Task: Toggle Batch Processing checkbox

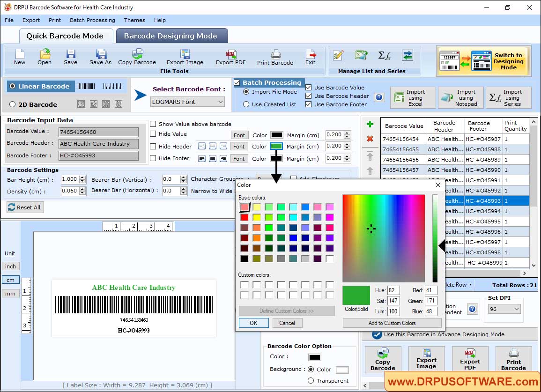Action: [237, 82]
